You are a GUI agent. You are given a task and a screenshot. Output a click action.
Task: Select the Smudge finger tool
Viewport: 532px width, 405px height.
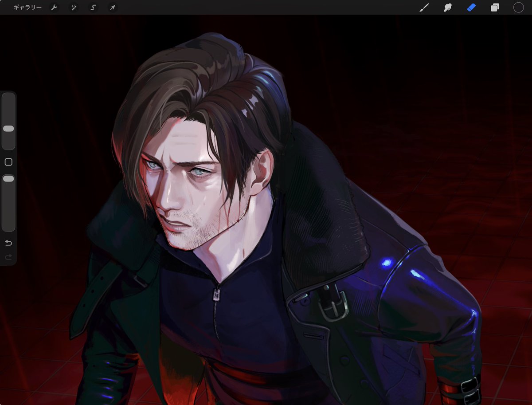click(448, 8)
